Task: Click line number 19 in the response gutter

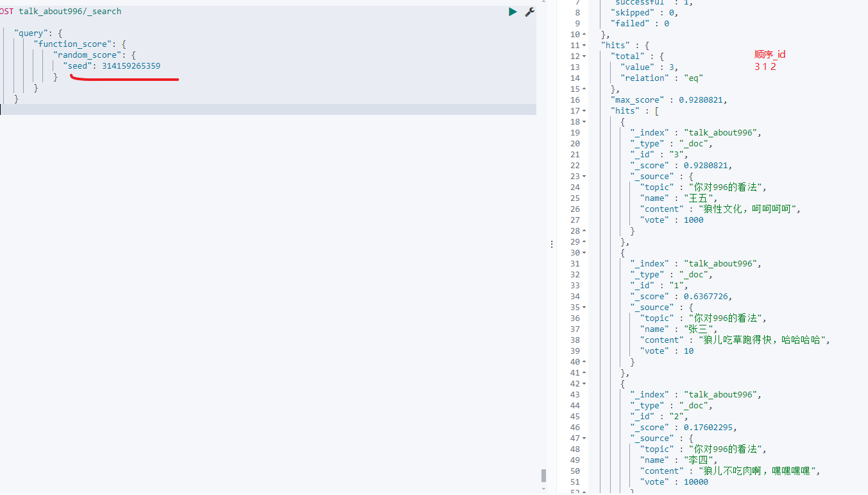Action: pos(575,133)
